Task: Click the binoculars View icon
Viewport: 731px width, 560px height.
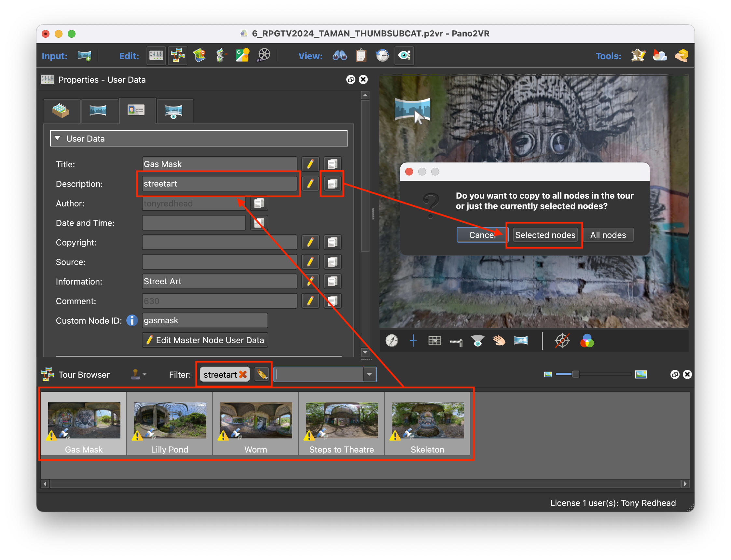Action: tap(339, 56)
